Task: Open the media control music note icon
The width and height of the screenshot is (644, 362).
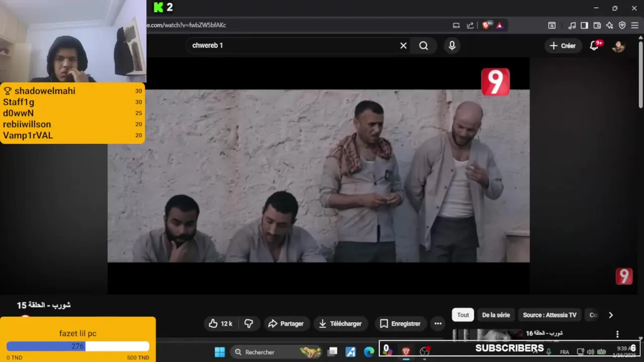Action: tap(572, 25)
